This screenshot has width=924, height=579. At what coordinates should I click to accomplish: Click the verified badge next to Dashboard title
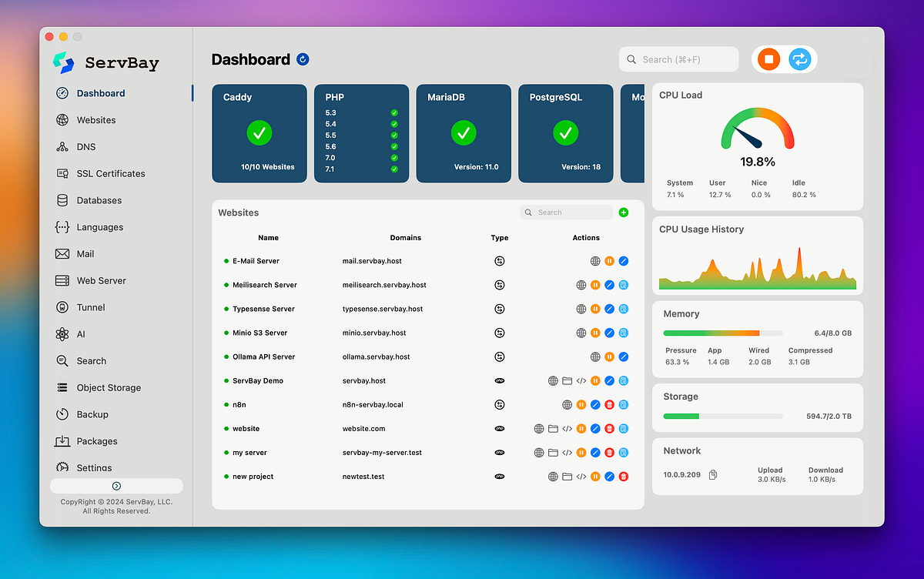pyautogui.click(x=302, y=59)
